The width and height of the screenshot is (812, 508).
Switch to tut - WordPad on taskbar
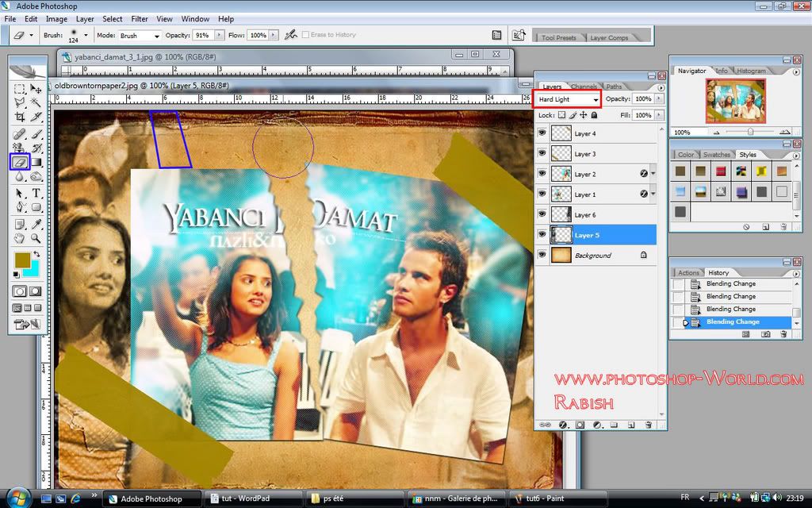click(253, 498)
